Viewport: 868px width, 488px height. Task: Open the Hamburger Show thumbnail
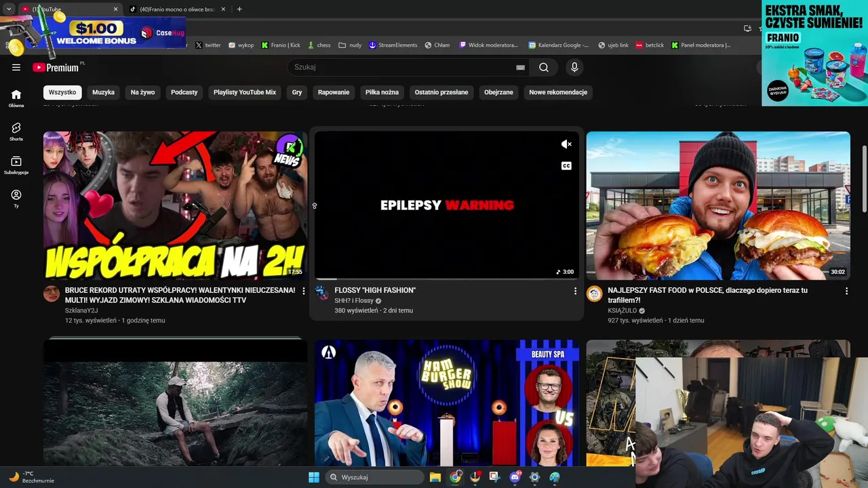447,403
